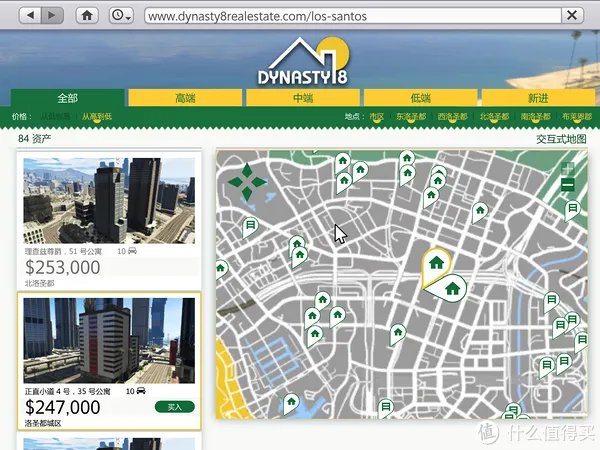
Task: Click the 买入 buy button
Action: [175, 407]
